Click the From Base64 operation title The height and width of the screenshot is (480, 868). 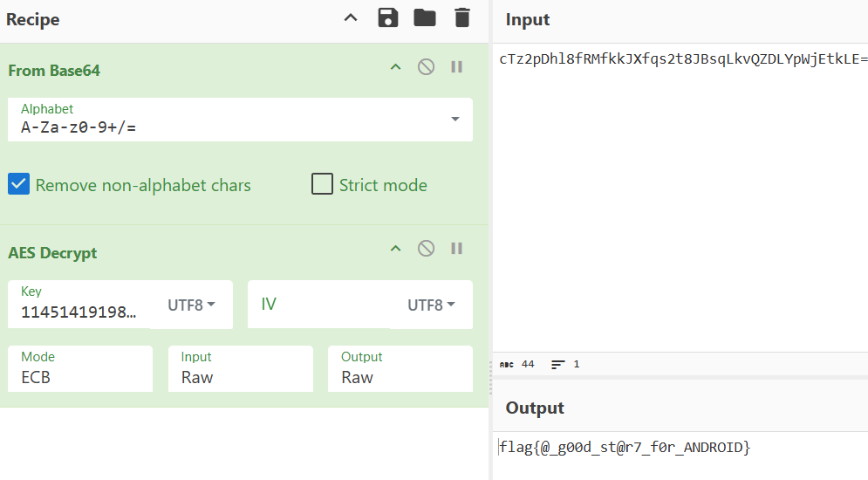pos(54,71)
